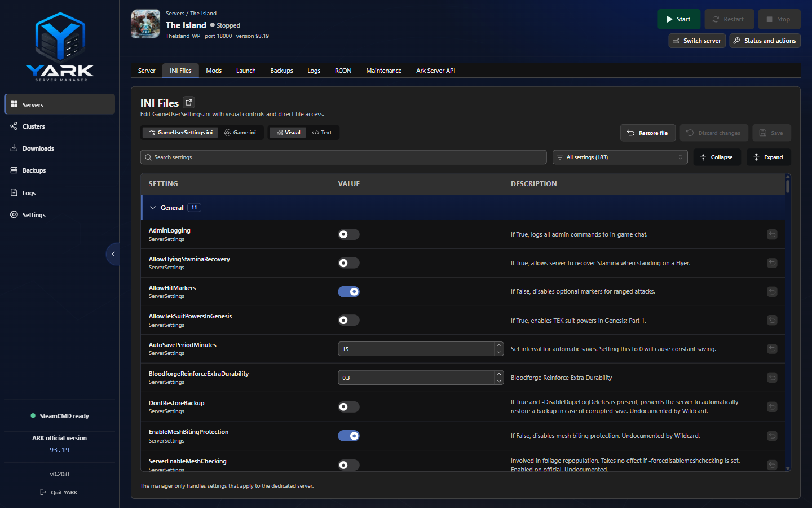Click Discard changes

(714, 133)
